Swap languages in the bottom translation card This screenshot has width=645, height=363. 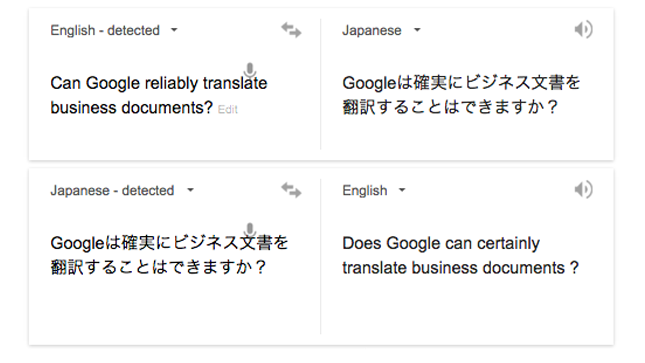[291, 190]
